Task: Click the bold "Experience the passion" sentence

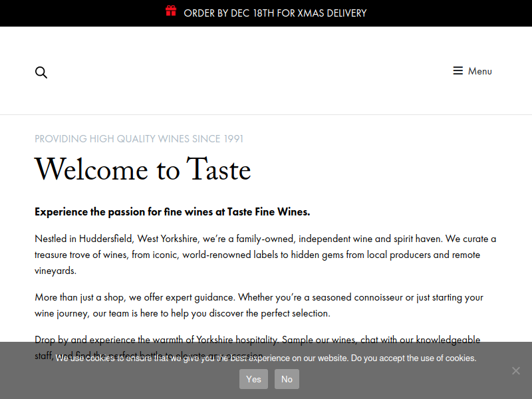Action: click(x=172, y=211)
